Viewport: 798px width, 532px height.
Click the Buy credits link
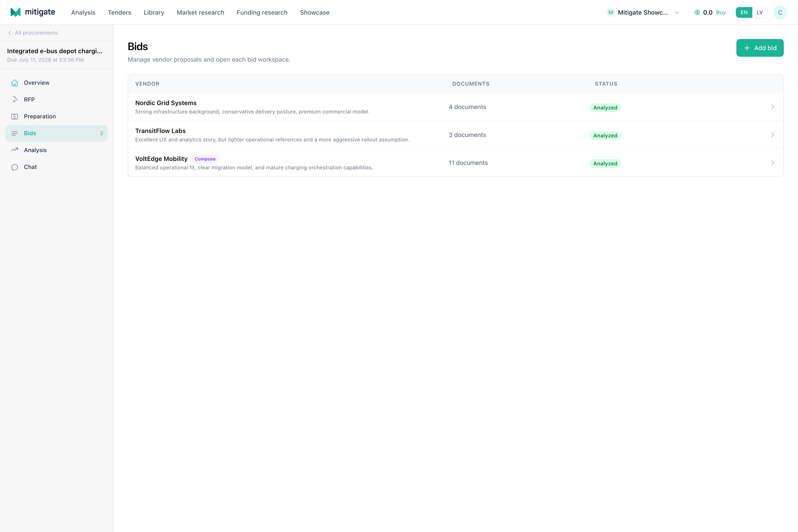tap(721, 13)
